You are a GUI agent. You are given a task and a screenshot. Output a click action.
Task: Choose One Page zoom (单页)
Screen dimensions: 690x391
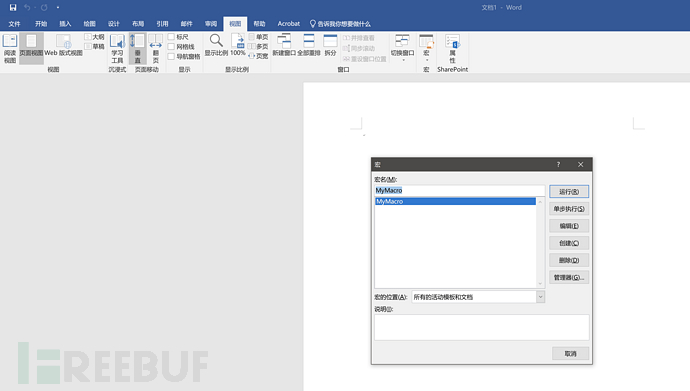click(258, 37)
